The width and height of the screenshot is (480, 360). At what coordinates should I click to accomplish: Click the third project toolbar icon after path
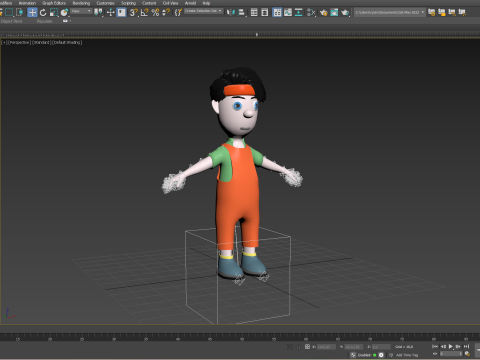pyautogui.click(x=452, y=12)
